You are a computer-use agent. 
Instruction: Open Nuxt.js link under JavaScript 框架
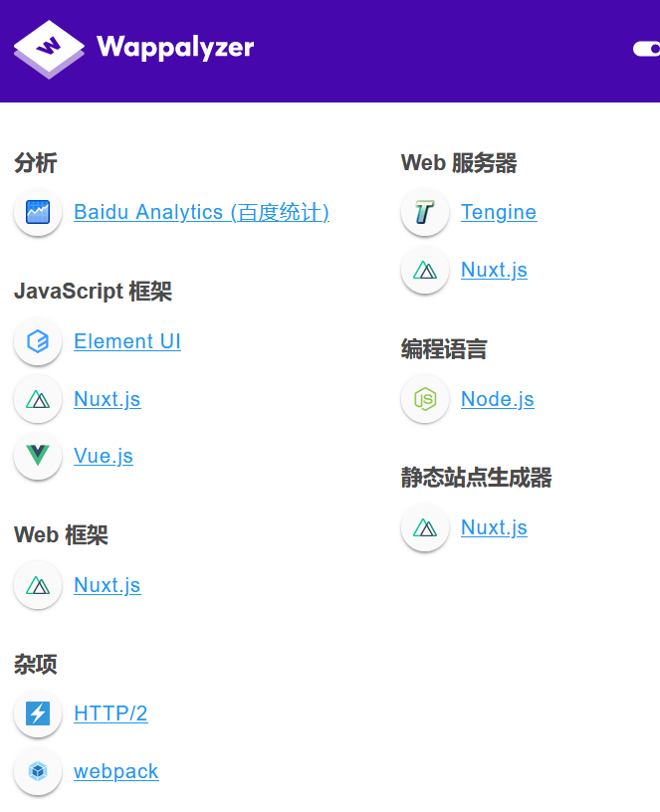[108, 399]
